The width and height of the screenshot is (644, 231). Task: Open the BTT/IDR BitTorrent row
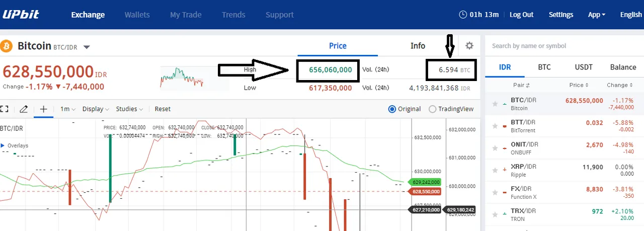[x=564, y=126]
